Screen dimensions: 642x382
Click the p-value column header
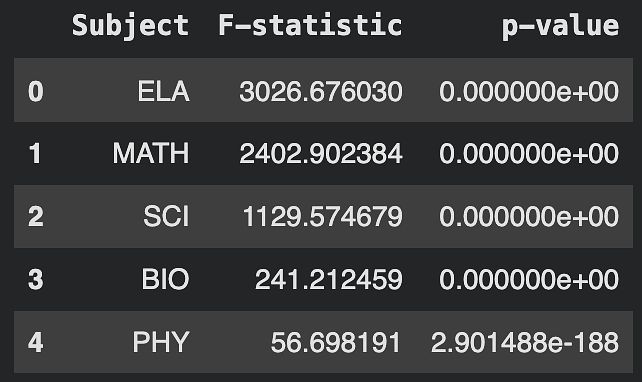coord(561,27)
